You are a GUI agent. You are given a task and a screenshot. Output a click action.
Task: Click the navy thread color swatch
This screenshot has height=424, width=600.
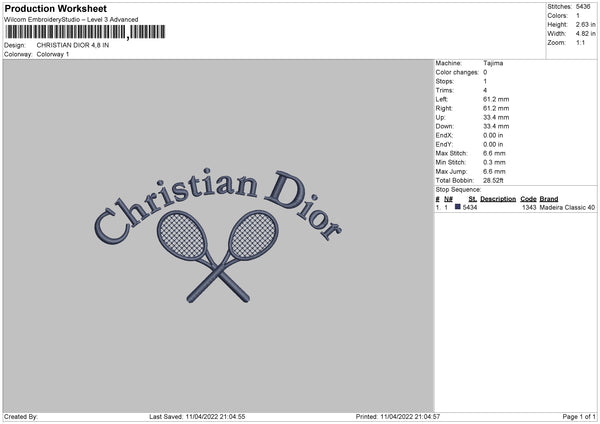pos(457,207)
